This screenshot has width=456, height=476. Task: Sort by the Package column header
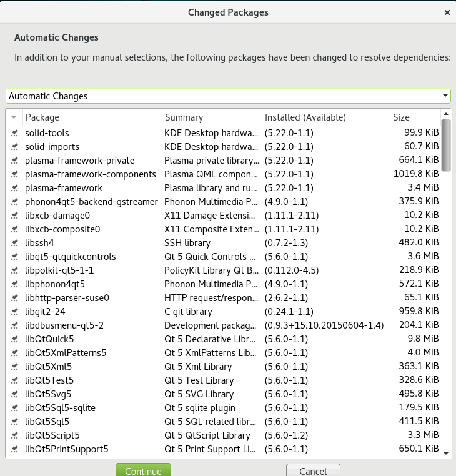(92, 117)
